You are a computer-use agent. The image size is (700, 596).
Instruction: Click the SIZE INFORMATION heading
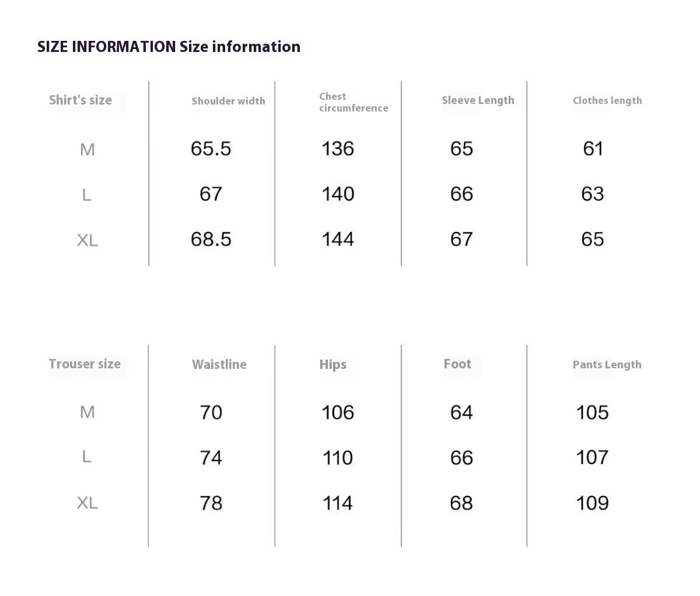click(169, 47)
